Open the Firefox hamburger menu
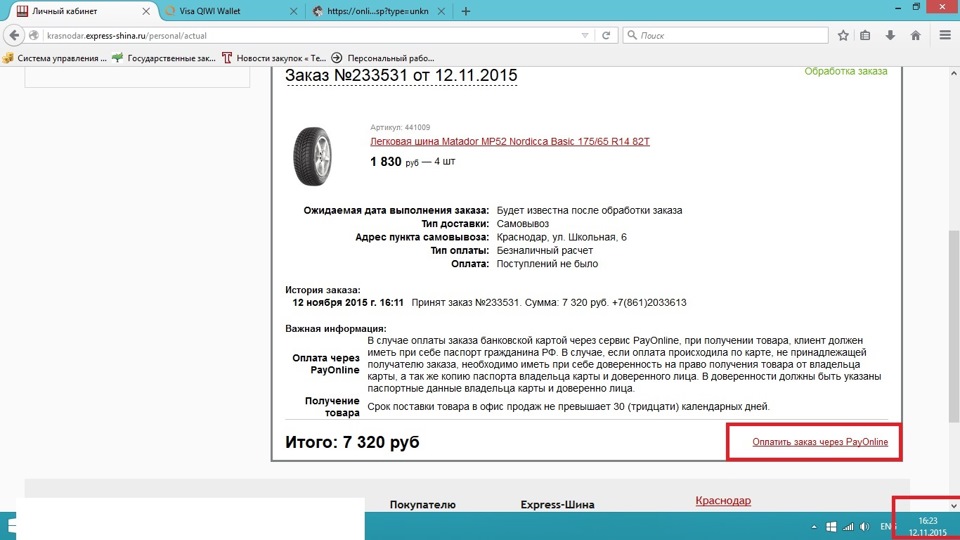The image size is (960, 540). pos(945,36)
